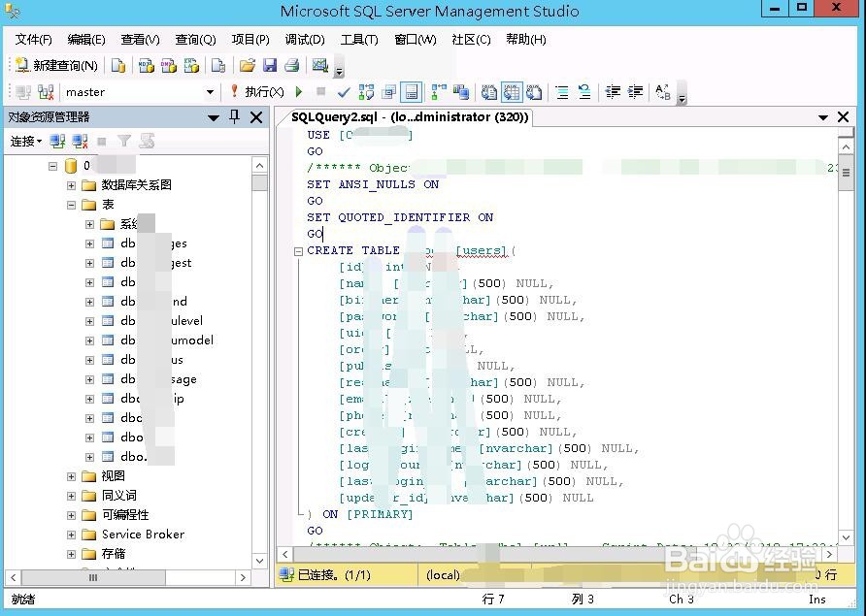Open the 查询(Q) menu
The width and height of the screenshot is (866, 616).
[x=194, y=40]
